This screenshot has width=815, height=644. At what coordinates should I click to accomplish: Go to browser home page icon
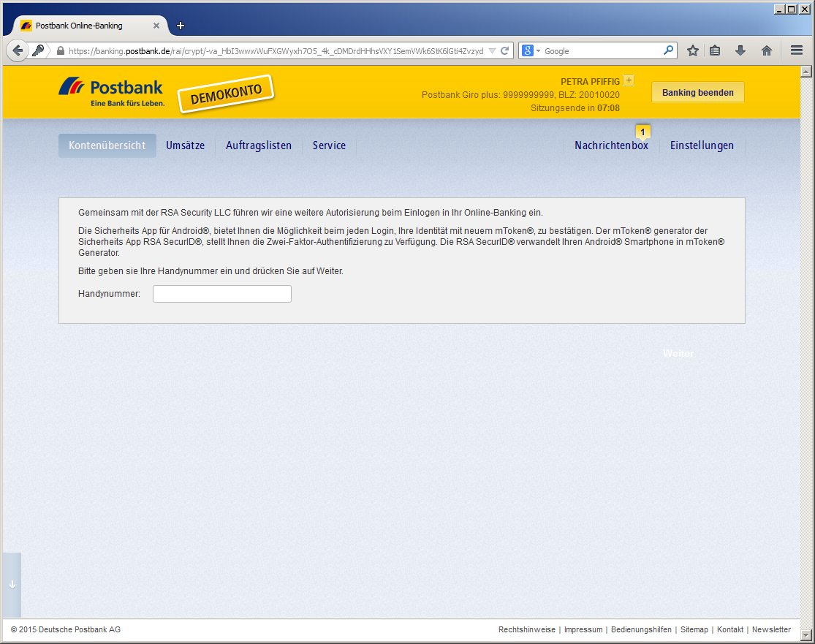tap(766, 50)
